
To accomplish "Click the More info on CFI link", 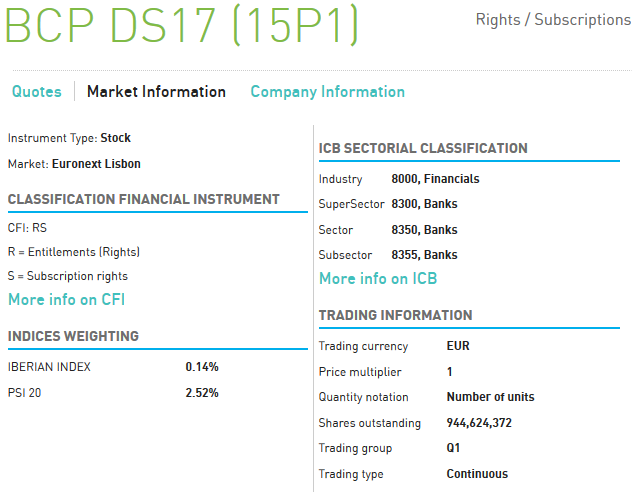I will point(66,299).
